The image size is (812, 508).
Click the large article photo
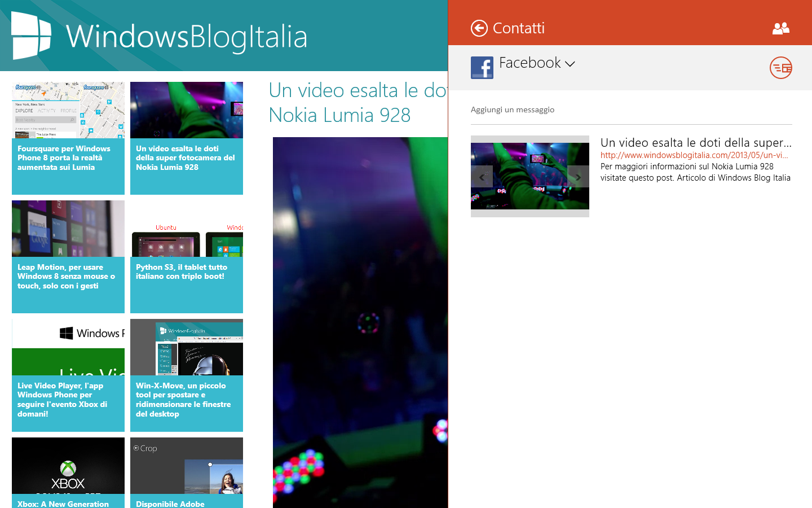pyautogui.click(x=360, y=322)
